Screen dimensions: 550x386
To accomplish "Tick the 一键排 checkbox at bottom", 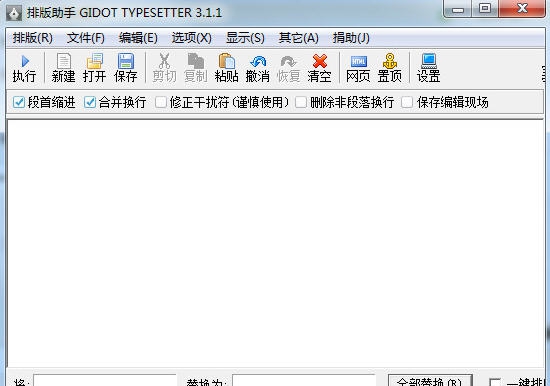I will (x=495, y=382).
